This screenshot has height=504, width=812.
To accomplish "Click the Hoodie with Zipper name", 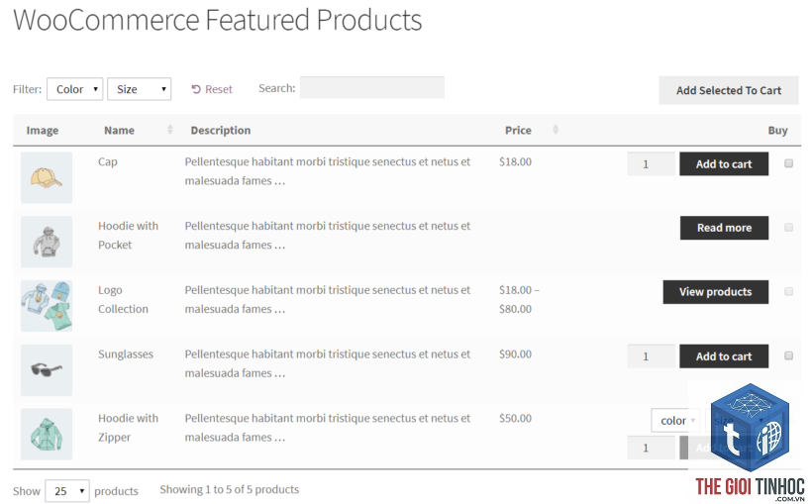I will (x=128, y=428).
